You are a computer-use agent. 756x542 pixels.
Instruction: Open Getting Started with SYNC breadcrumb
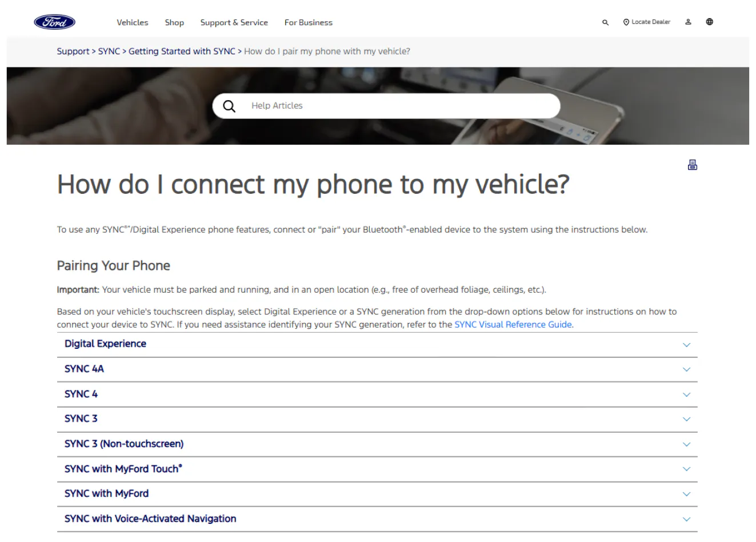point(182,51)
